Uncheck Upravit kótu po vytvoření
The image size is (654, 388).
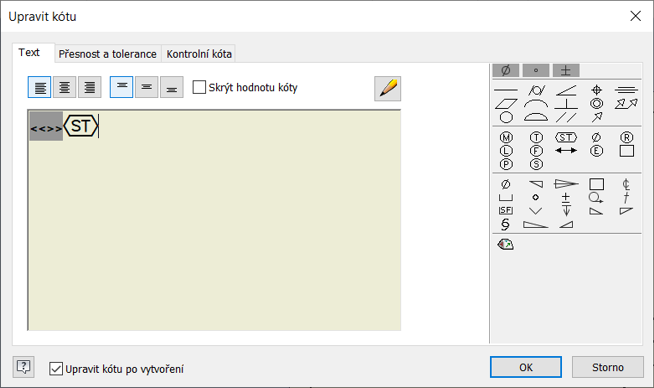coord(56,369)
